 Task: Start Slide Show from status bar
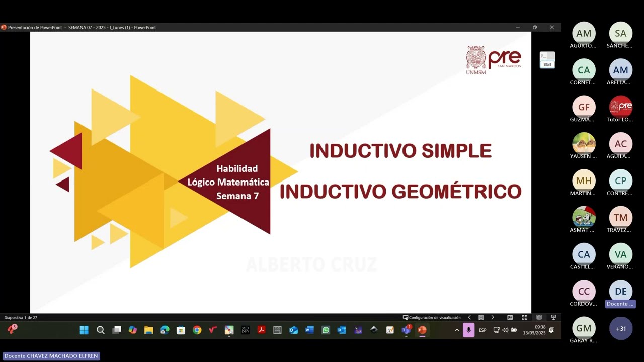pos(553,317)
